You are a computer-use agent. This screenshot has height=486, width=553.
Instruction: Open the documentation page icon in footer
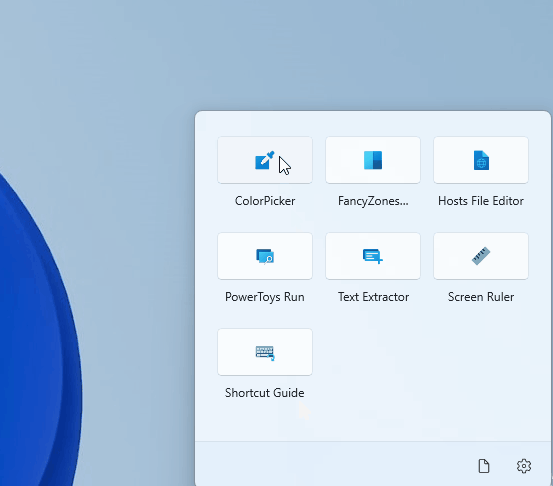pos(484,466)
